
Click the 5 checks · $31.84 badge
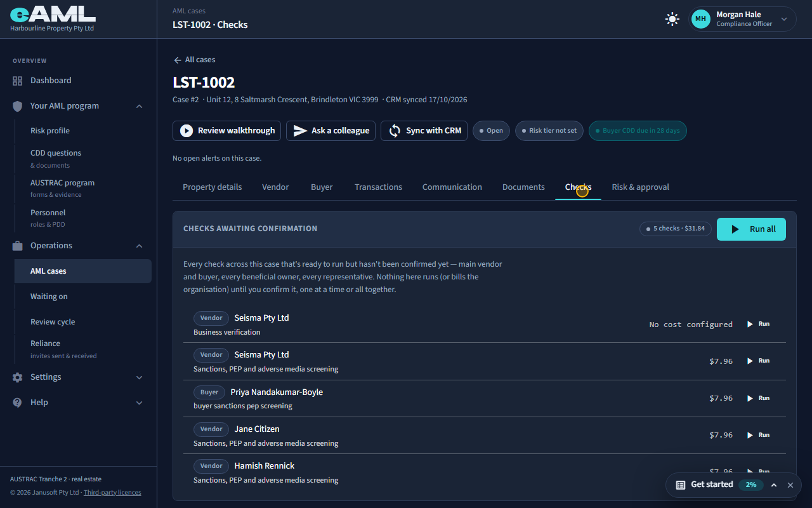click(676, 229)
